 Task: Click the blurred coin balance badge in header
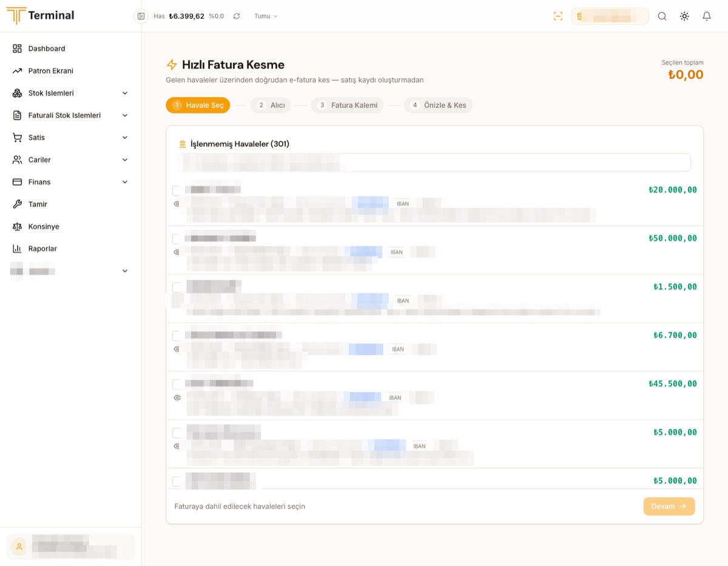[610, 16]
